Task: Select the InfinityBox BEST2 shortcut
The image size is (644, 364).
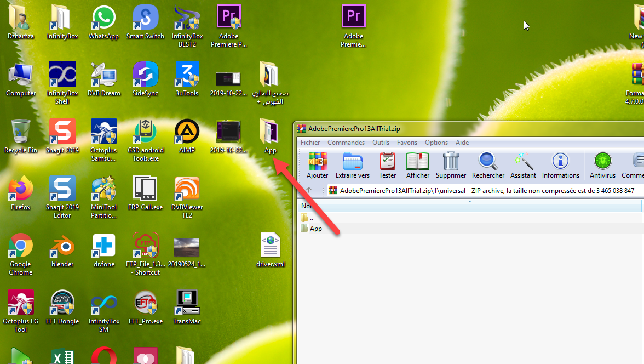Action: (x=187, y=26)
